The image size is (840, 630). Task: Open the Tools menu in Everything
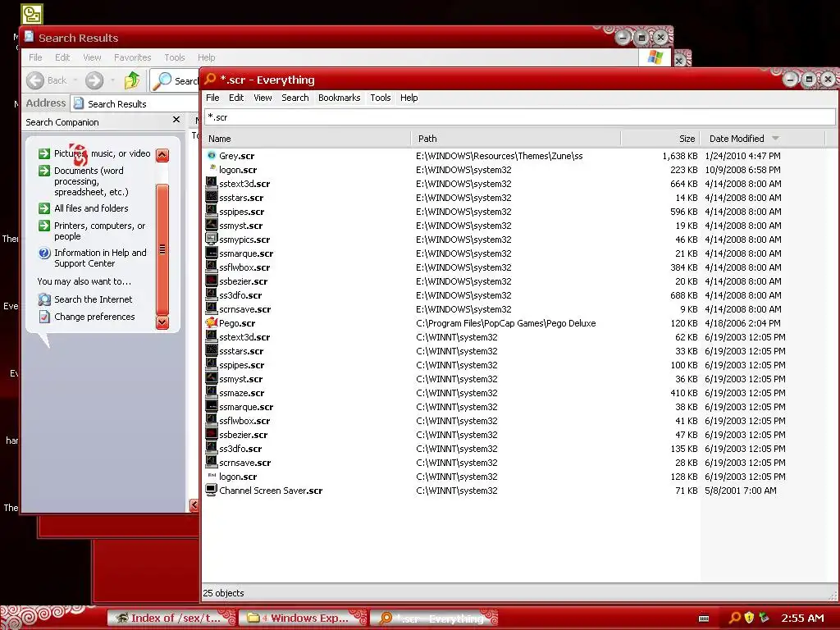point(381,98)
